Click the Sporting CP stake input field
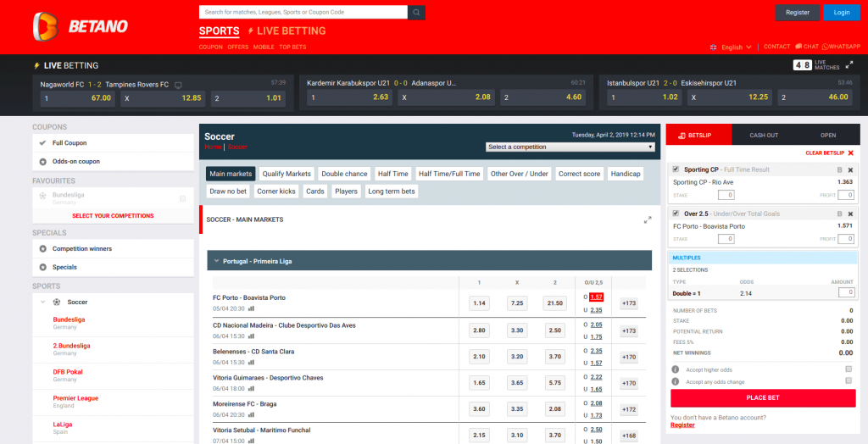 (x=726, y=195)
